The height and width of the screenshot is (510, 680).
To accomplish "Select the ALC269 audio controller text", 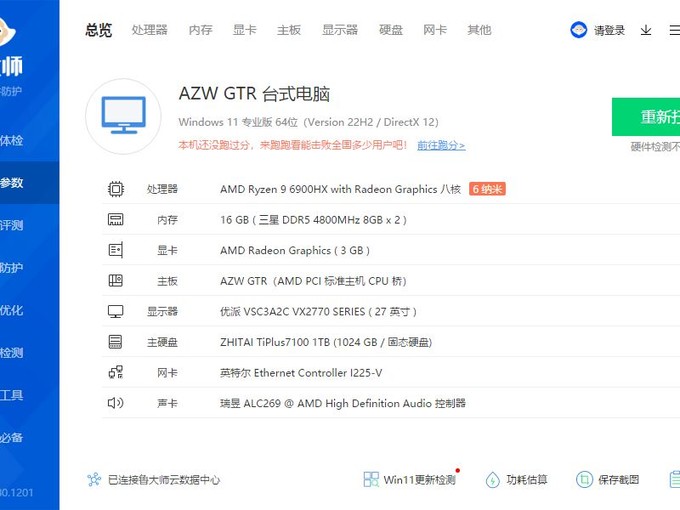I will click(x=343, y=403).
